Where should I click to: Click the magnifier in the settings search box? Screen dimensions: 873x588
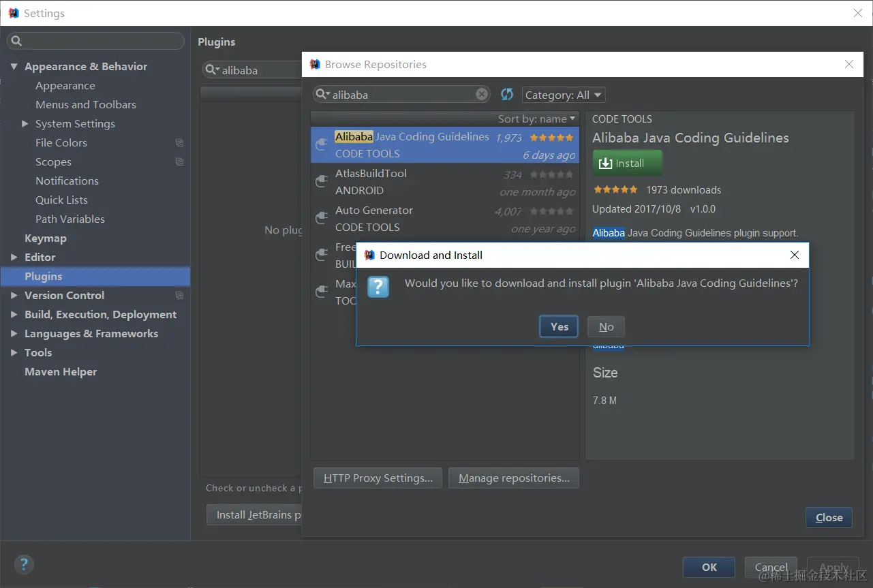[x=16, y=41]
